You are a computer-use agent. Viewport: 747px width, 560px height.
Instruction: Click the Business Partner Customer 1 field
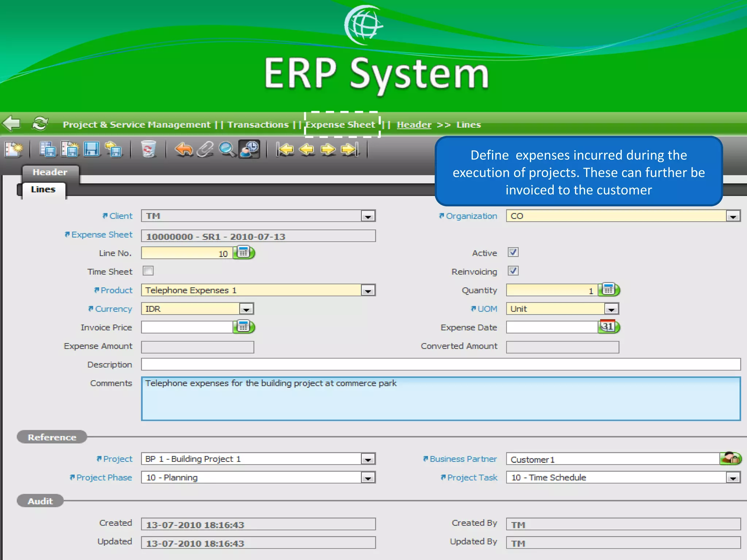613,459
